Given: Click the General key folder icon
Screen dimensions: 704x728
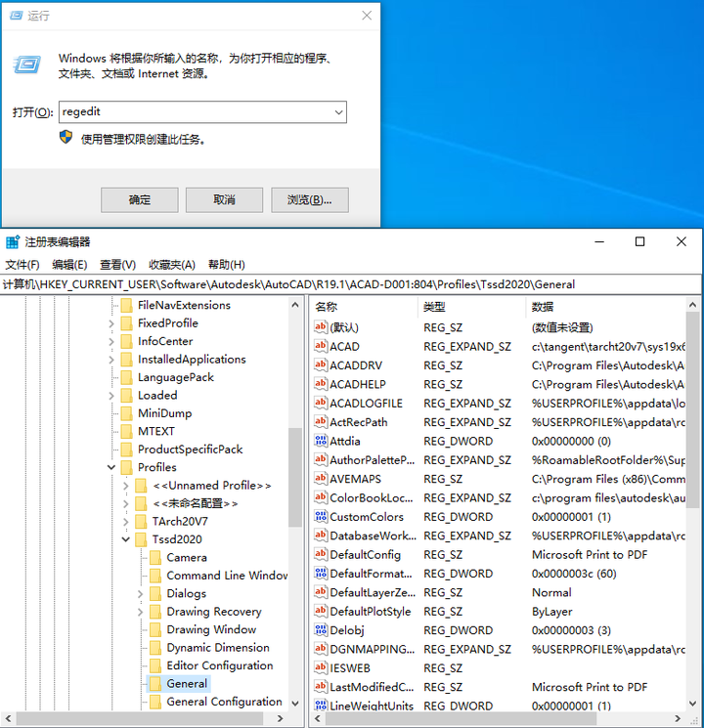Looking at the screenshot, I should click(155, 683).
